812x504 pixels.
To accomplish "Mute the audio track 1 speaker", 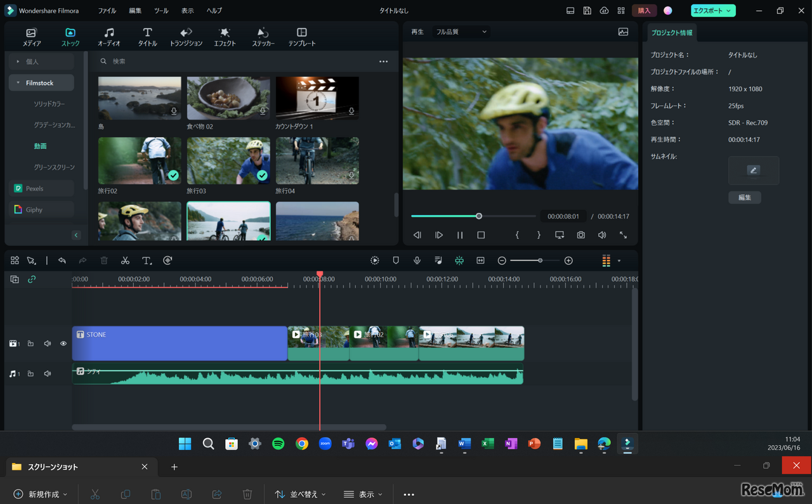I will (48, 374).
